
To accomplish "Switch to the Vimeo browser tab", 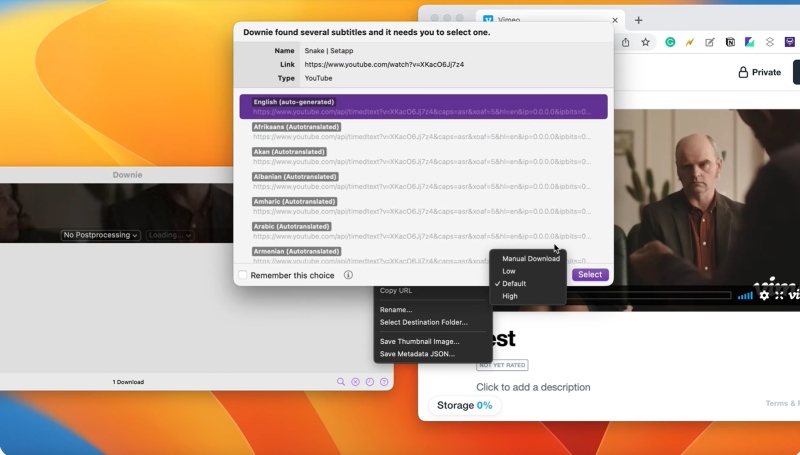I will 550,20.
